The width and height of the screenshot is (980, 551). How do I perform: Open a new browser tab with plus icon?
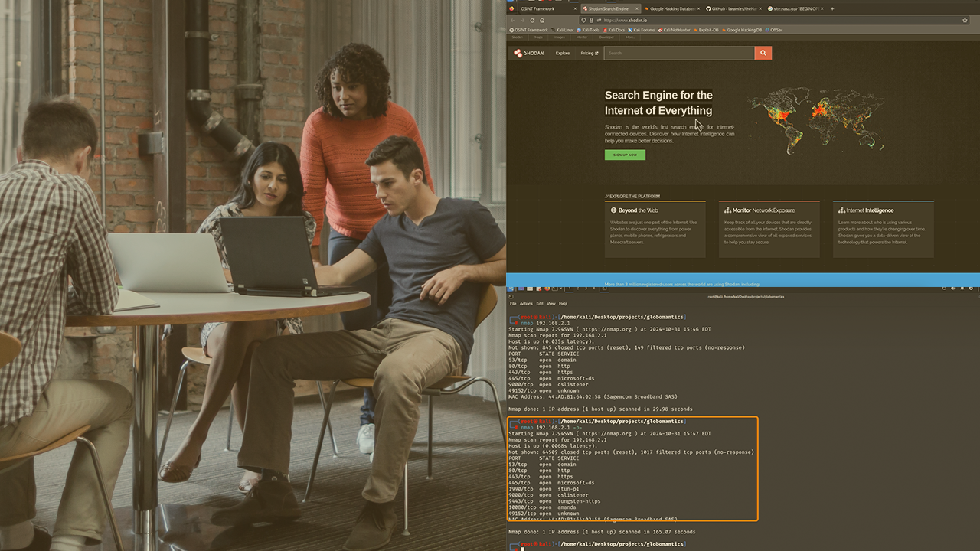click(x=832, y=8)
